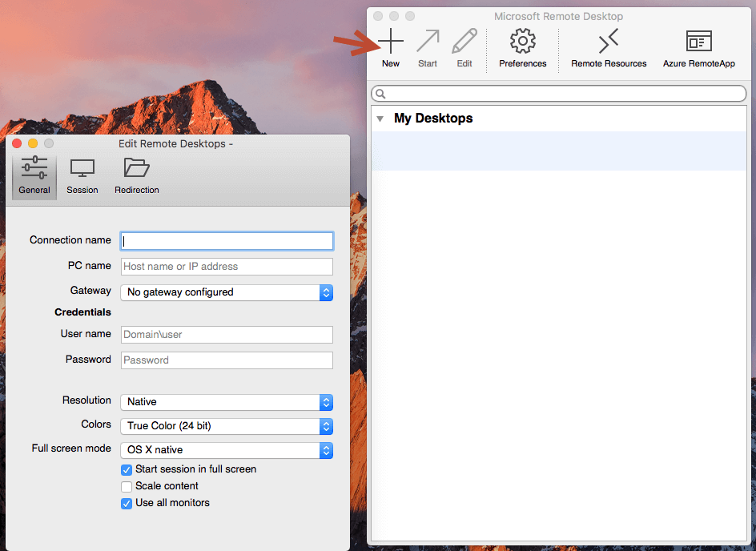Collapse the My Desktops group triangle
Viewport: 756px width, 551px height.
click(x=380, y=119)
